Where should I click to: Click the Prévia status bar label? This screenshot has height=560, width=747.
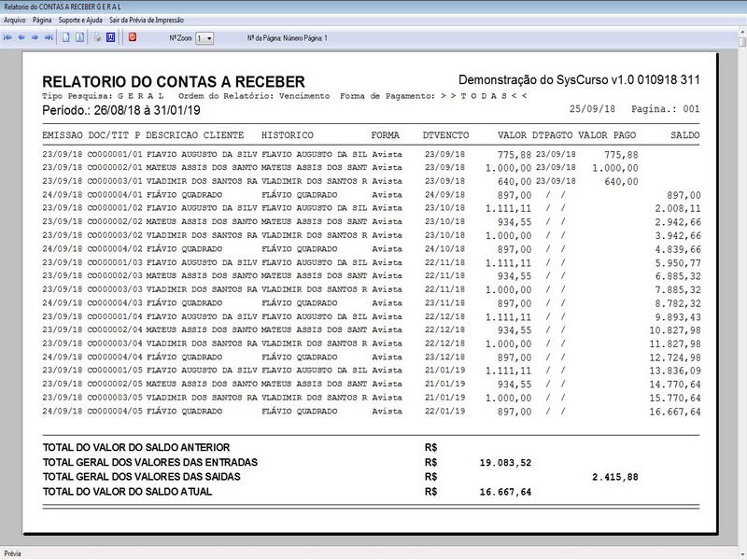pyautogui.click(x=12, y=553)
